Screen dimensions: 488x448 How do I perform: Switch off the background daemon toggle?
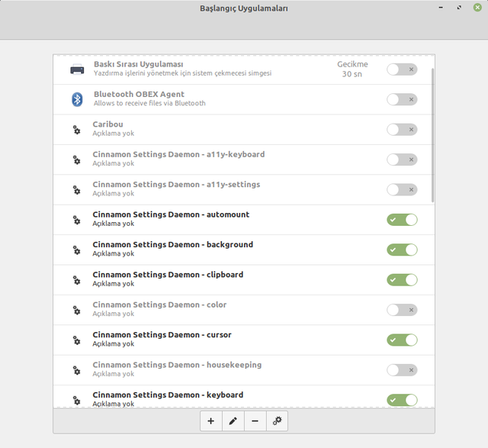[x=402, y=250]
